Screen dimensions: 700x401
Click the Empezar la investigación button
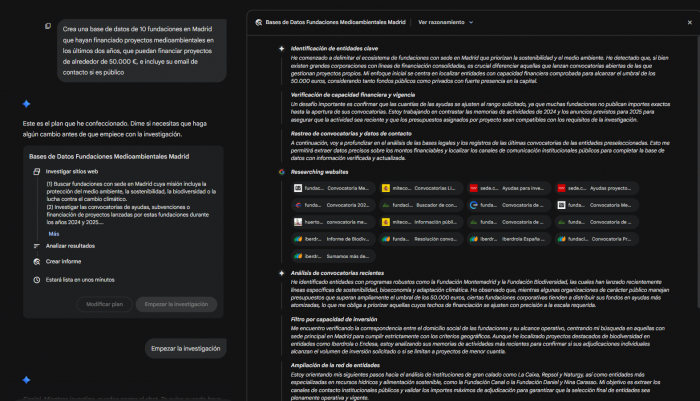click(175, 304)
